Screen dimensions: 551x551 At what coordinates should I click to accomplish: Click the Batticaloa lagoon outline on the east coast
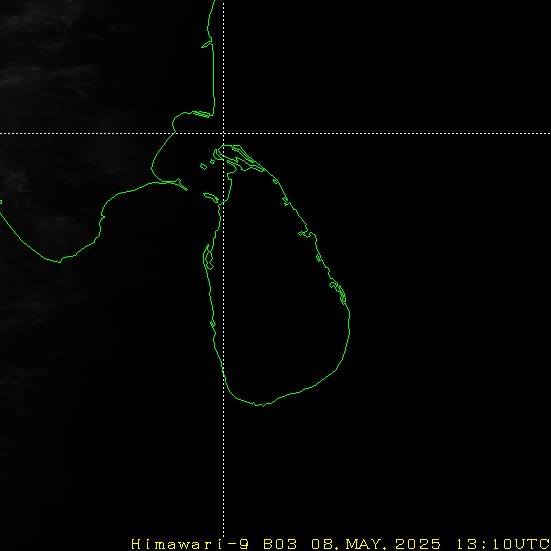pos(338,291)
